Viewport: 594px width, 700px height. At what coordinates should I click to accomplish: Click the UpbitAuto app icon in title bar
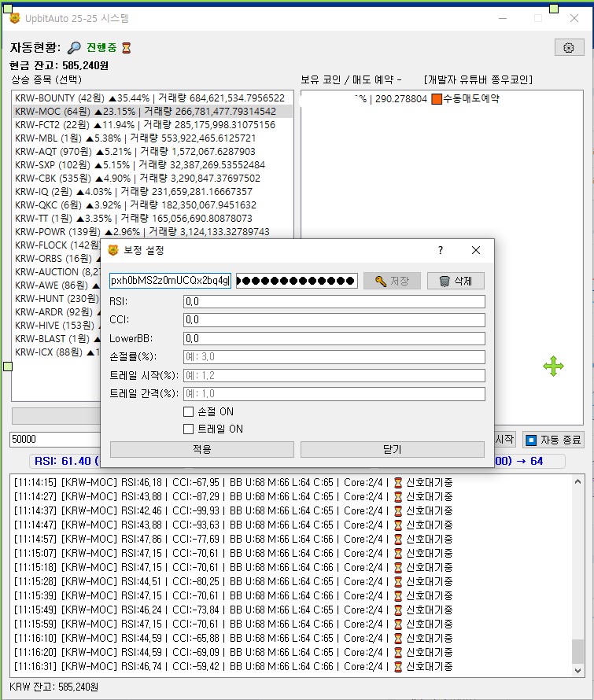tap(14, 17)
